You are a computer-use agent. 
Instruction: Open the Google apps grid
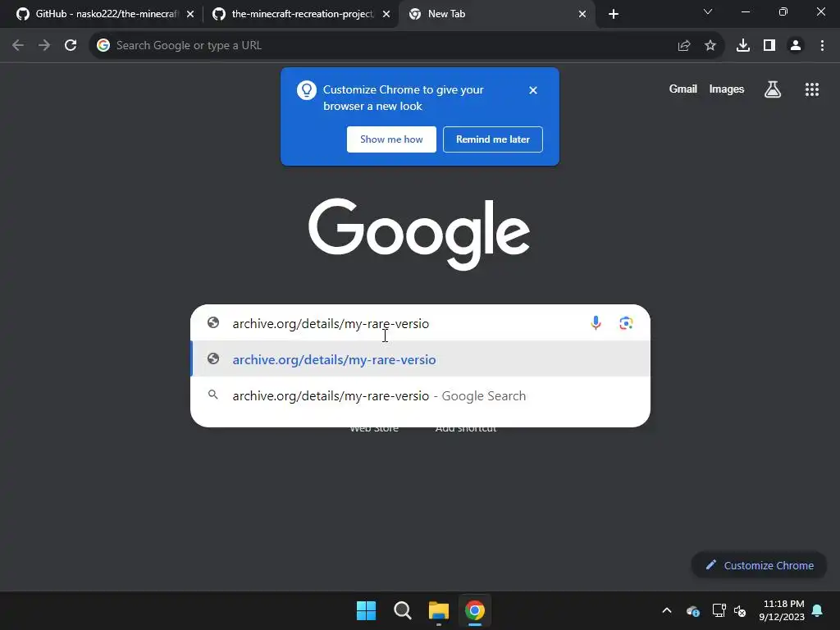[x=812, y=89]
